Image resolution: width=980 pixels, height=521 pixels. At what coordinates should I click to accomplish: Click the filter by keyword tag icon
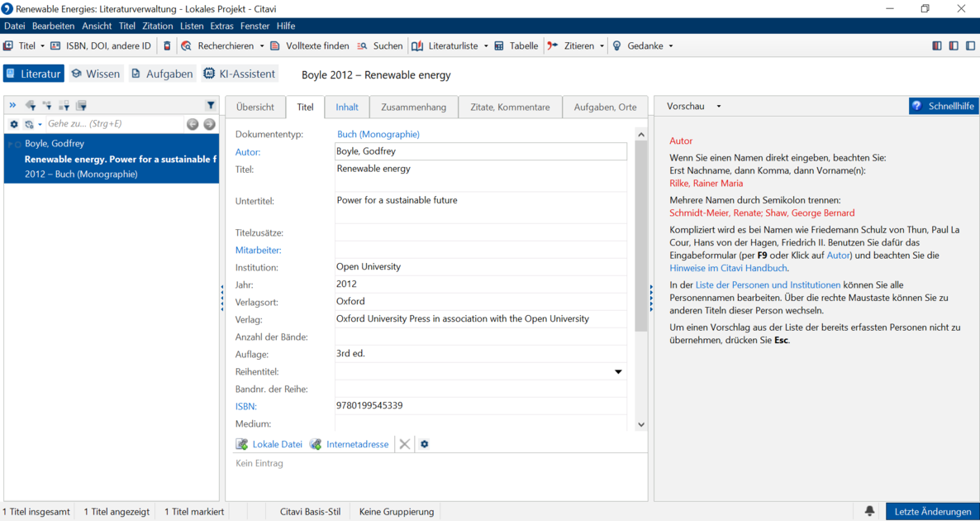[30, 105]
